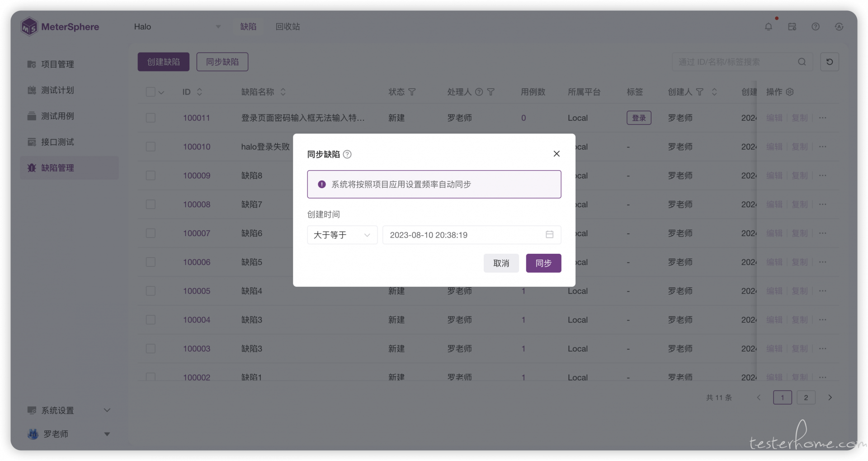Open the task center icon in header

[792, 27]
